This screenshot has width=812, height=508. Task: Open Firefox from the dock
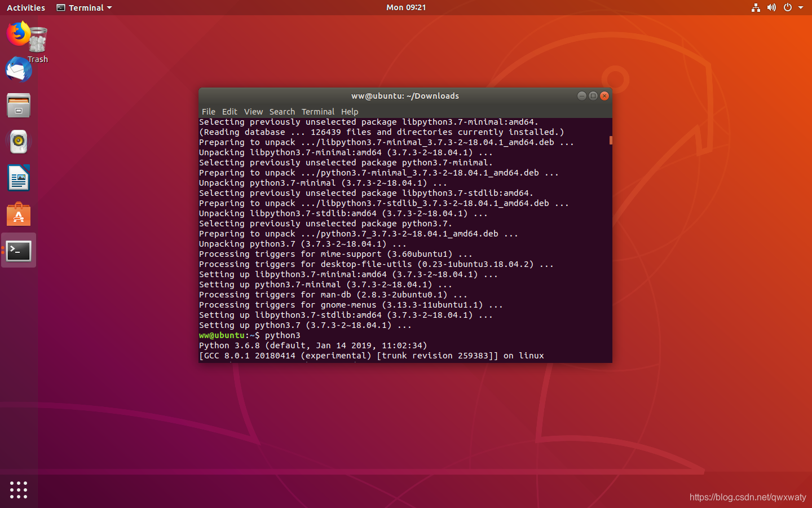click(x=18, y=34)
